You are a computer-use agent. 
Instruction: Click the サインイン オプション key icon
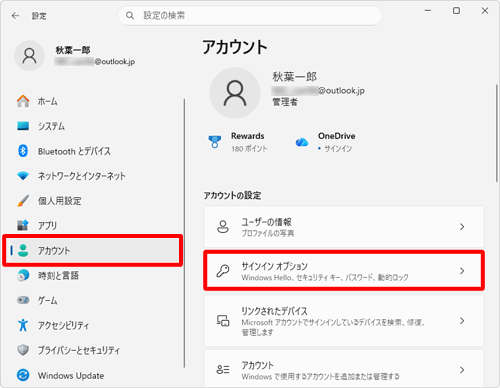click(223, 271)
